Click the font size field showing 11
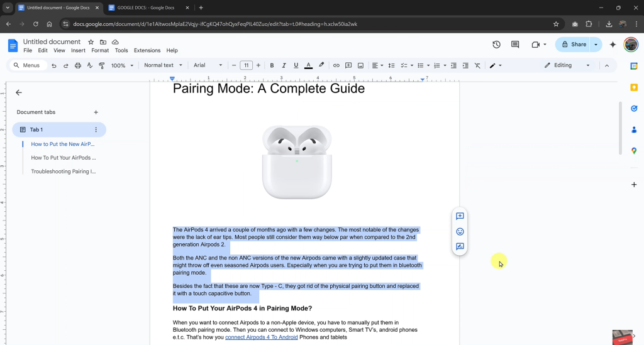The width and height of the screenshot is (644, 345). (x=247, y=65)
